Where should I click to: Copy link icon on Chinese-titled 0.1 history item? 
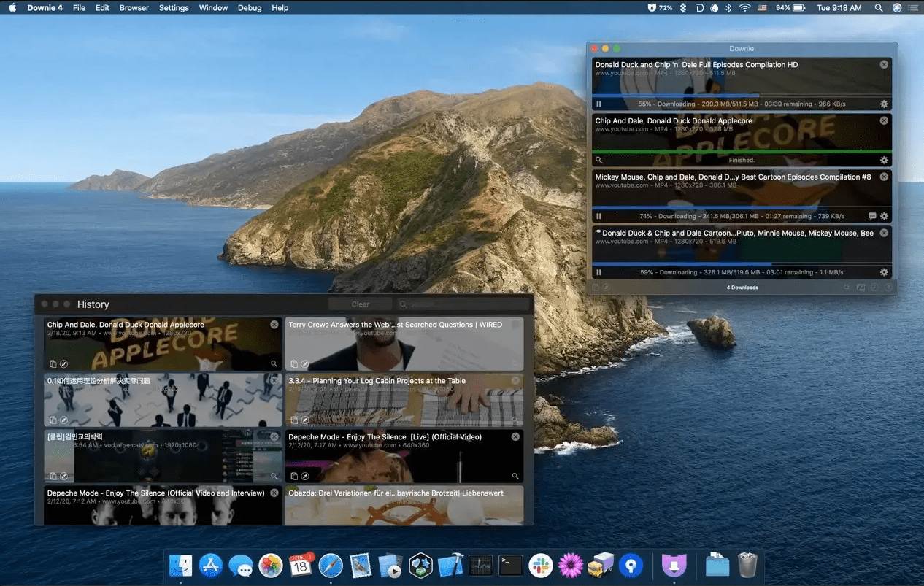[x=53, y=420]
